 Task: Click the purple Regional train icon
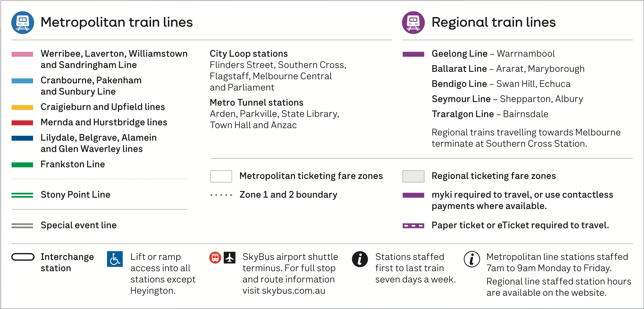click(x=413, y=23)
